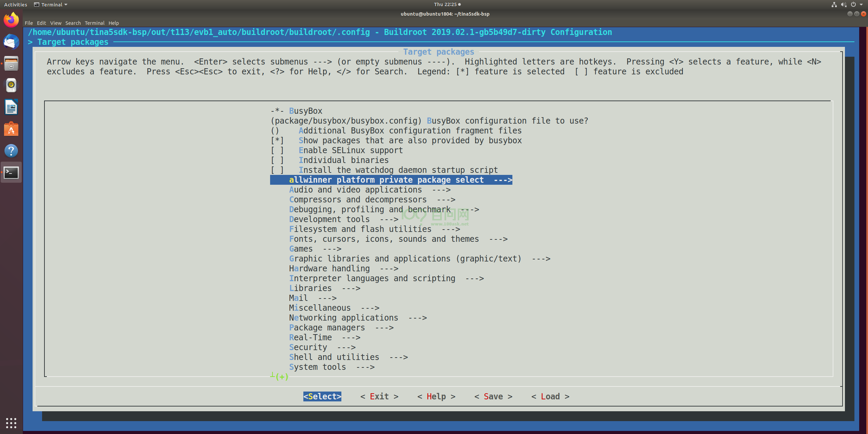Open the Terminal menu in menubar
Image resolution: width=868 pixels, height=434 pixels.
coord(94,23)
